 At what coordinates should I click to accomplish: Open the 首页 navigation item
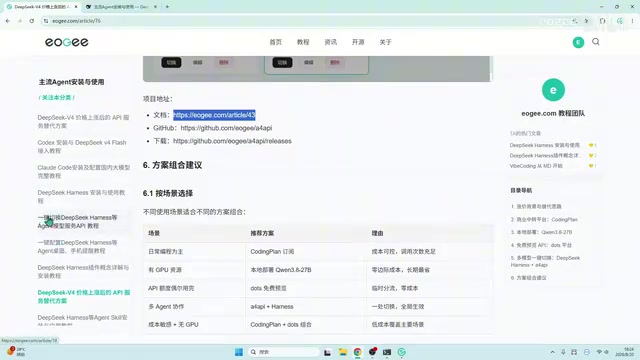pos(276,42)
